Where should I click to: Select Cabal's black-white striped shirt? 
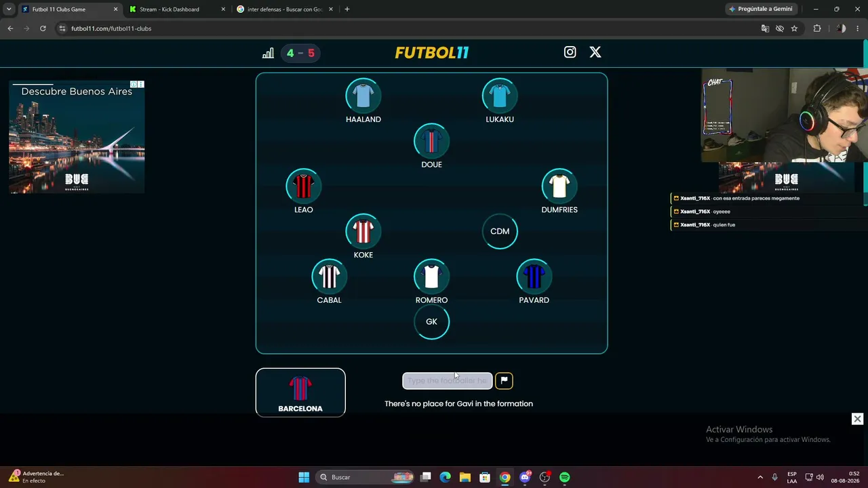coord(329,277)
